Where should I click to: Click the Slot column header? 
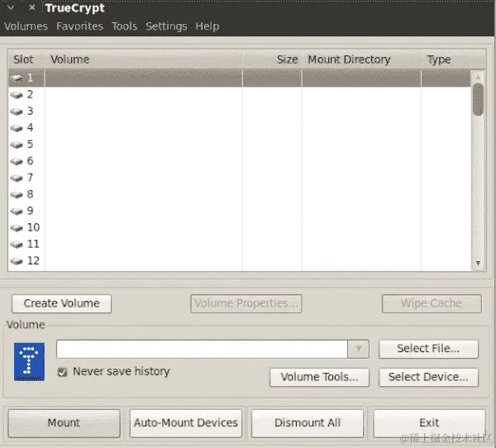(26, 60)
